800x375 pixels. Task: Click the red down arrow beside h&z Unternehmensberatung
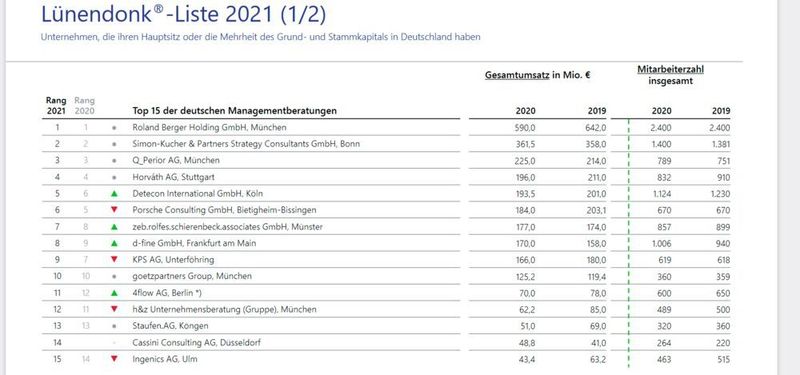(114, 309)
